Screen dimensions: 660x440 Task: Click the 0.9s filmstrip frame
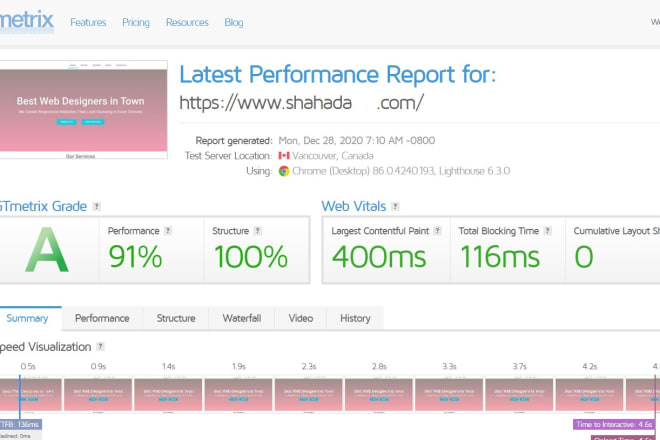click(x=98, y=395)
